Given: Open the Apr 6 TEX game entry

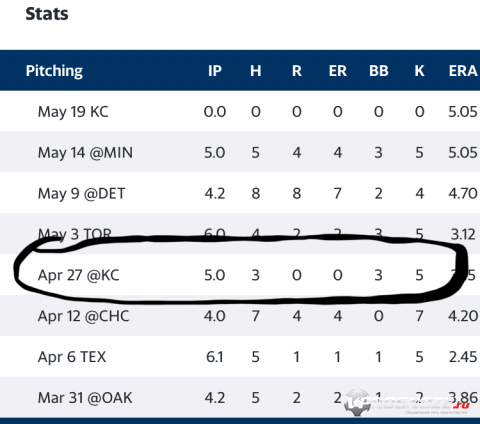Looking at the screenshot, I should click(x=240, y=357).
